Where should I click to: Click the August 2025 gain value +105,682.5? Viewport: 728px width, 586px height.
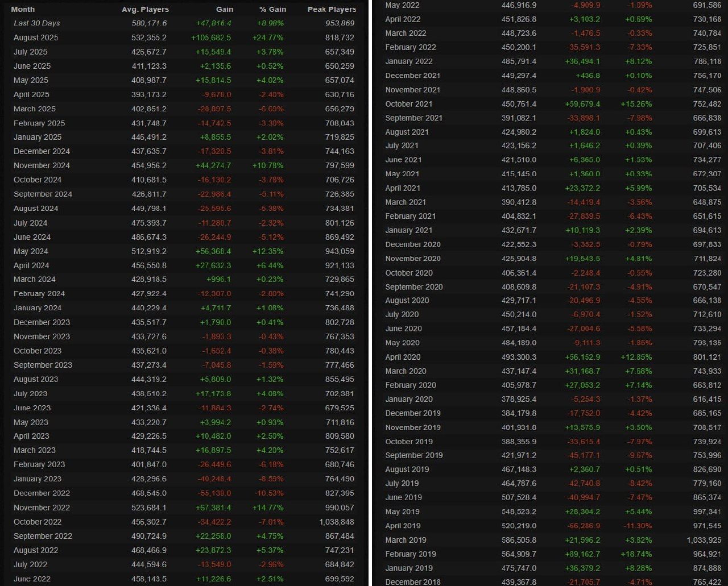[x=211, y=38]
